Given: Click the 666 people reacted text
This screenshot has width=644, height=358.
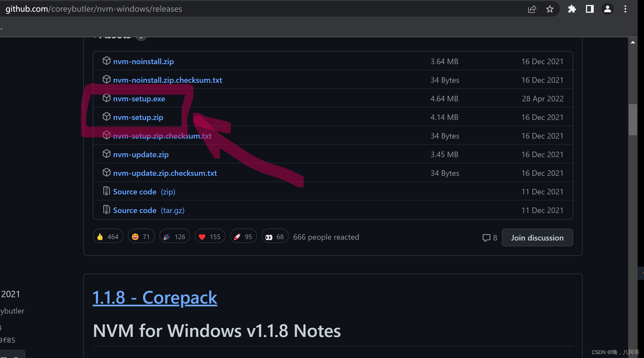Looking at the screenshot, I should [x=326, y=237].
